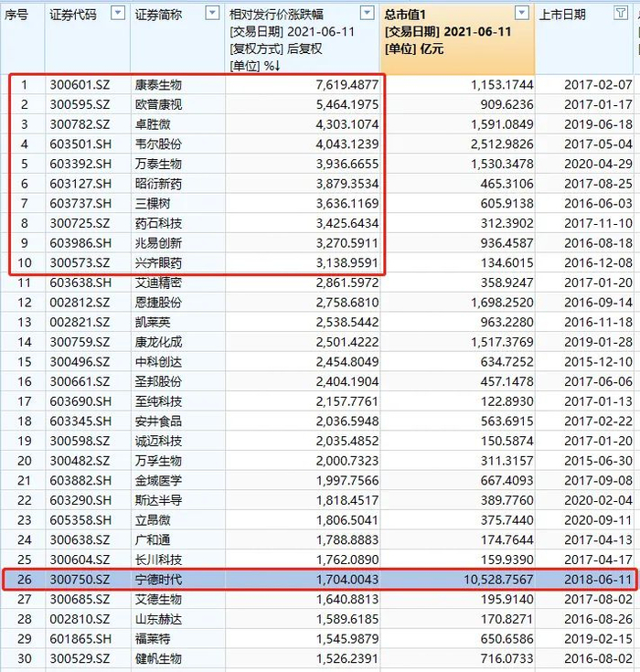Select market cap value 716.0733

click(507, 658)
